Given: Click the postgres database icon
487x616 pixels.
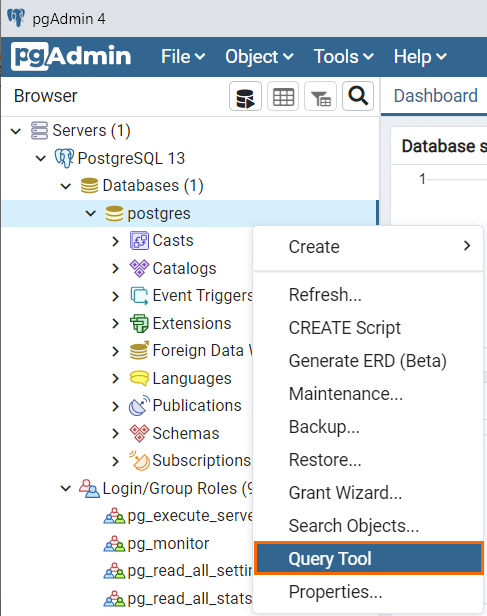Looking at the screenshot, I should pos(114,213).
